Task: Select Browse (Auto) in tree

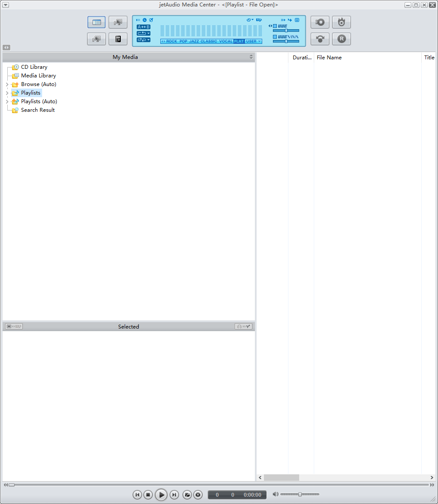Action: coord(39,84)
